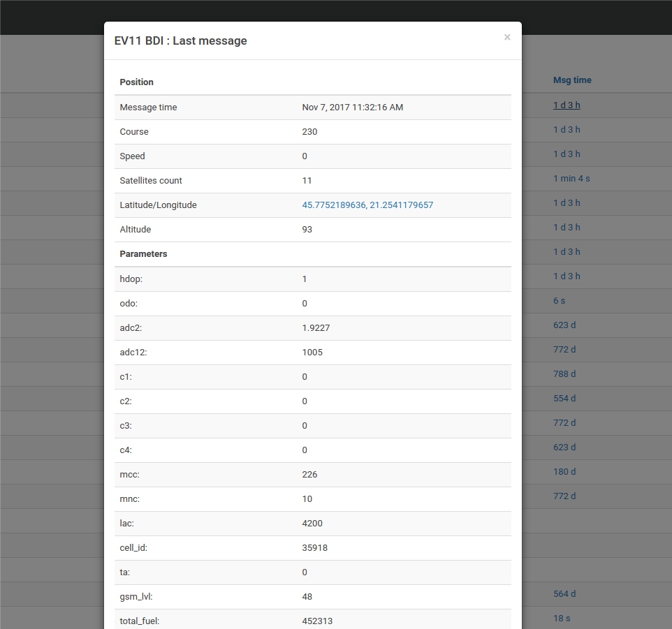
Task: Select the "6 s" message time entry
Action: (559, 301)
